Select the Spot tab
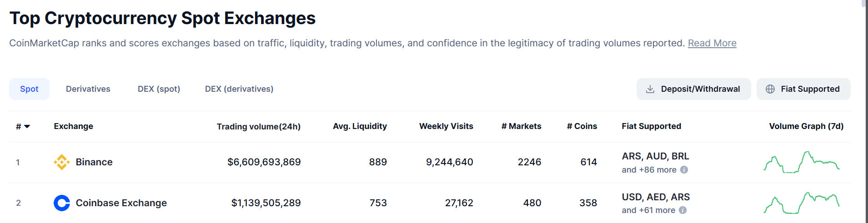Viewport: 868px width, 223px height. [x=29, y=89]
